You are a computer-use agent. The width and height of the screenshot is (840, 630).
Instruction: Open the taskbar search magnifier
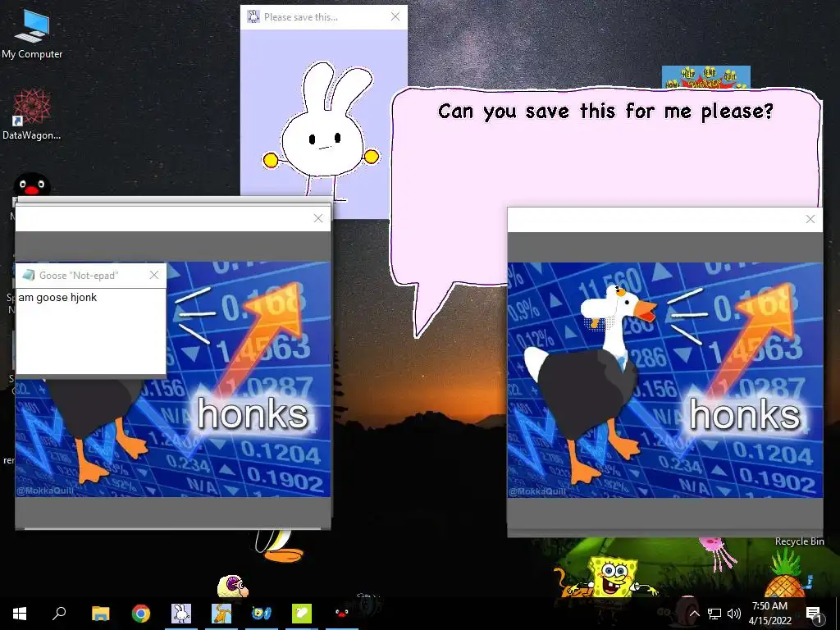click(x=59, y=613)
